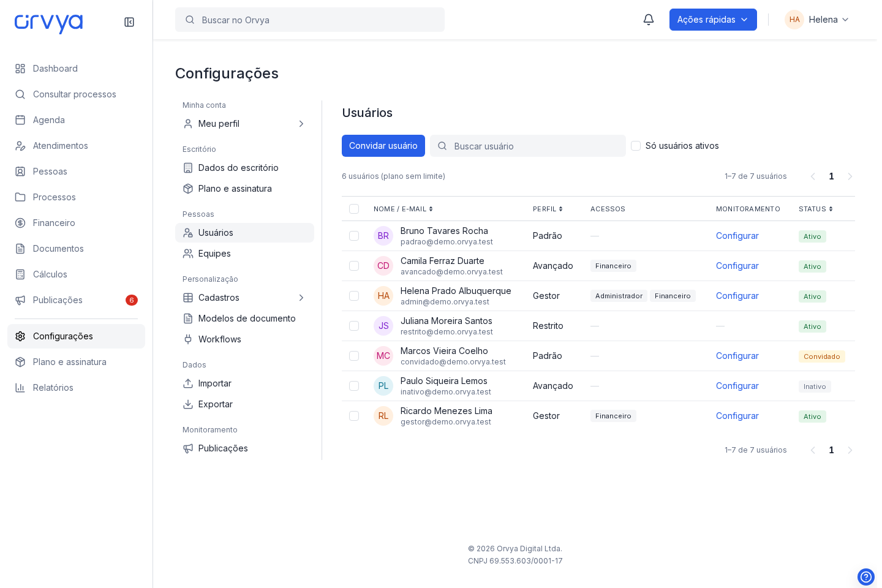Image resolution: width=882 pixels, height=588 pixels.
Task: Check the box for Camila Ferraz Duarte
Action: click(x=354, y=266)
